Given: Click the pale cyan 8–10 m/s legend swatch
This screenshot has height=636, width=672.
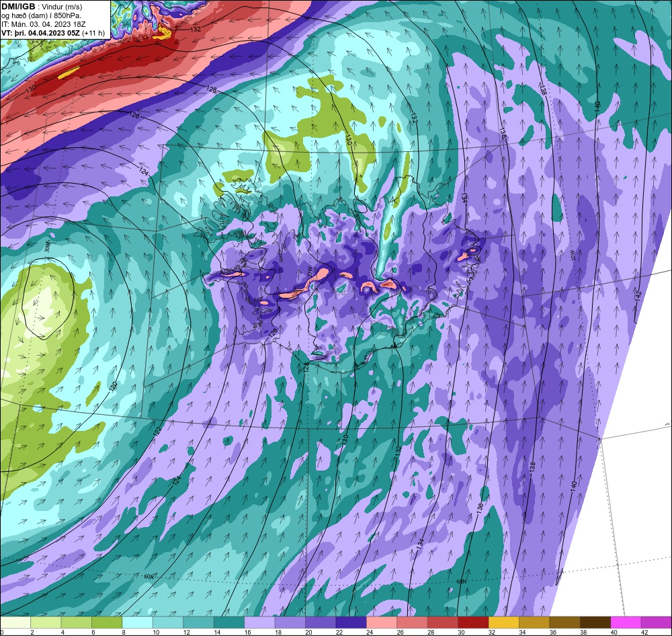Looking at the screenshot, I should click(x=138, y=623).
